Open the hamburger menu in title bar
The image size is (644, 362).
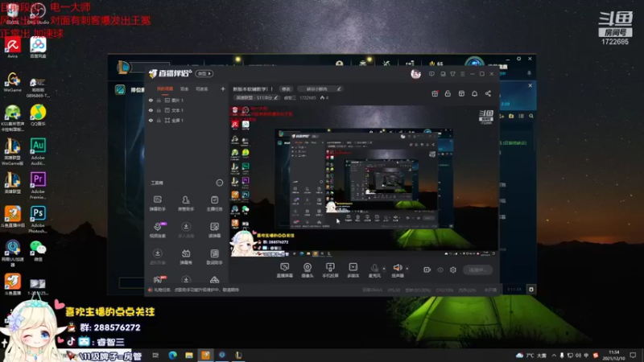462,74
